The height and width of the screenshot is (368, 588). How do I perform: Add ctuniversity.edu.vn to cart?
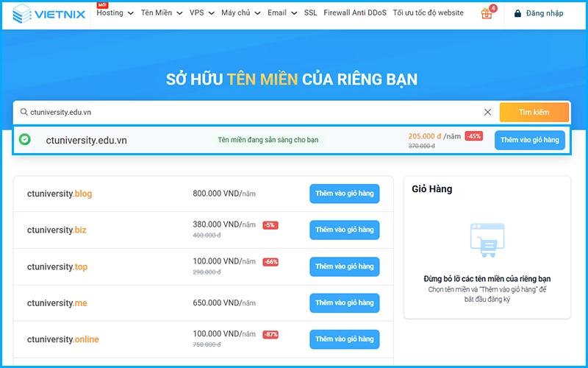(x=529, y=140)
